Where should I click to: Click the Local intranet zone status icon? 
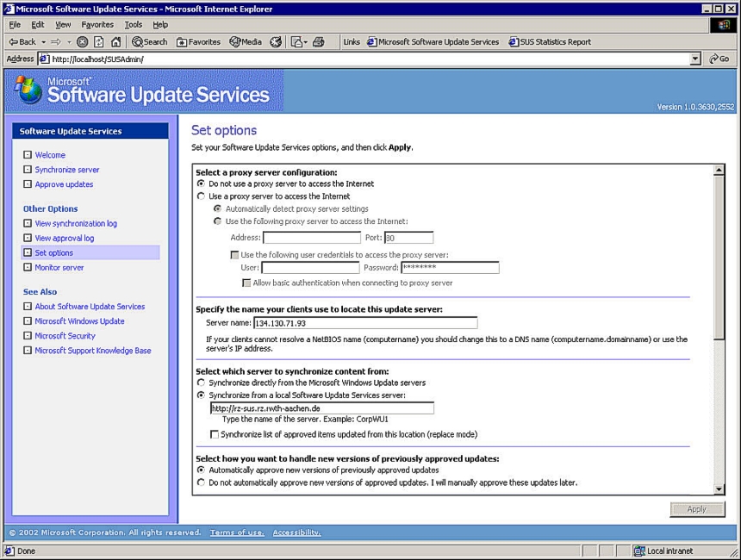click(x=639, y=551)
